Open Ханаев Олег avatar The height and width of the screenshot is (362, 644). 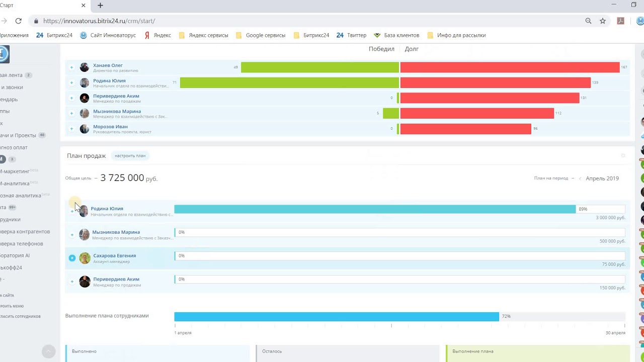point(85,67)
